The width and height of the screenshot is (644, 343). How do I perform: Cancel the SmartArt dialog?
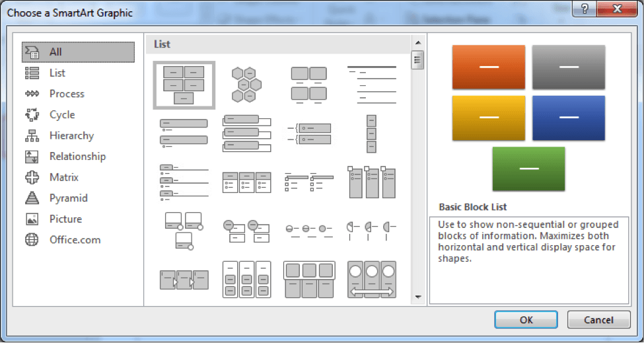coord(598,320)
